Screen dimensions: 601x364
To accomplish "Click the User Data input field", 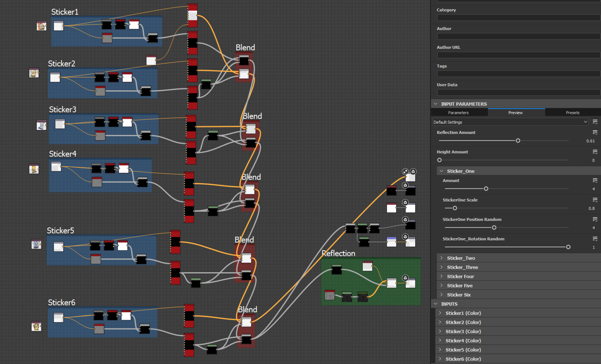I will pos(519,92).
